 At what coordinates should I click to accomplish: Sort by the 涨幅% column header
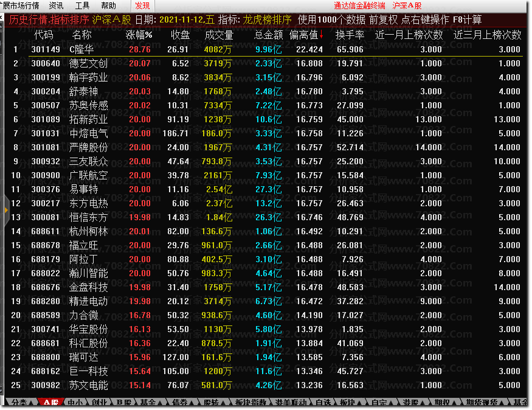[x=139, y=35]
